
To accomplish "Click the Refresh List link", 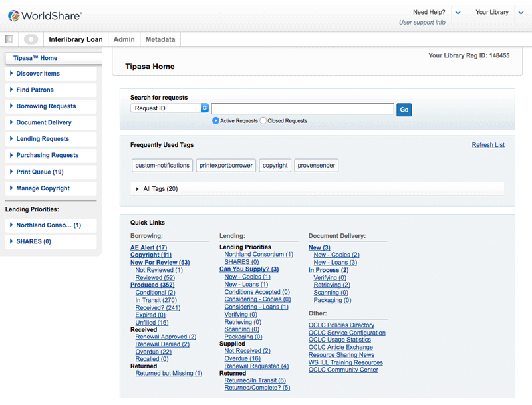I will (487, 145).
